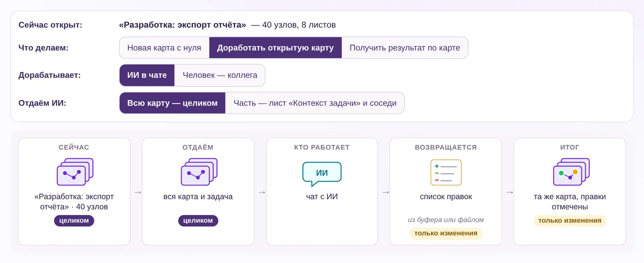644x263 pixels.
Task: Select «Часть — лист «Контекст задачи» и соседи»
Action: pos(315,103)
